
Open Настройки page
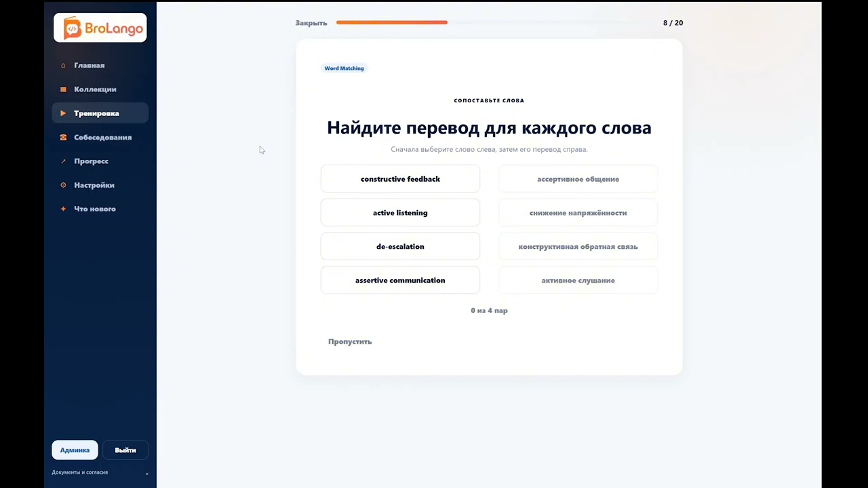100,185
